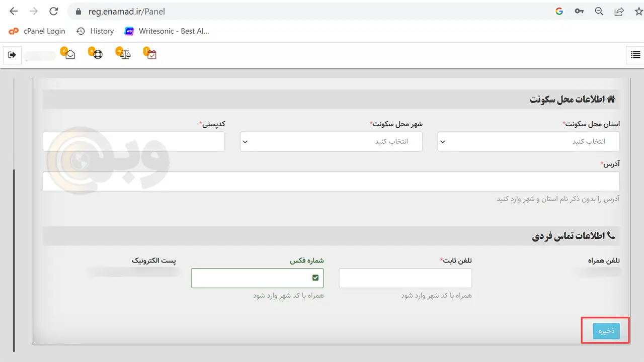Open the History bookmark
The image size is (644, 362).
tap(96, 31)
